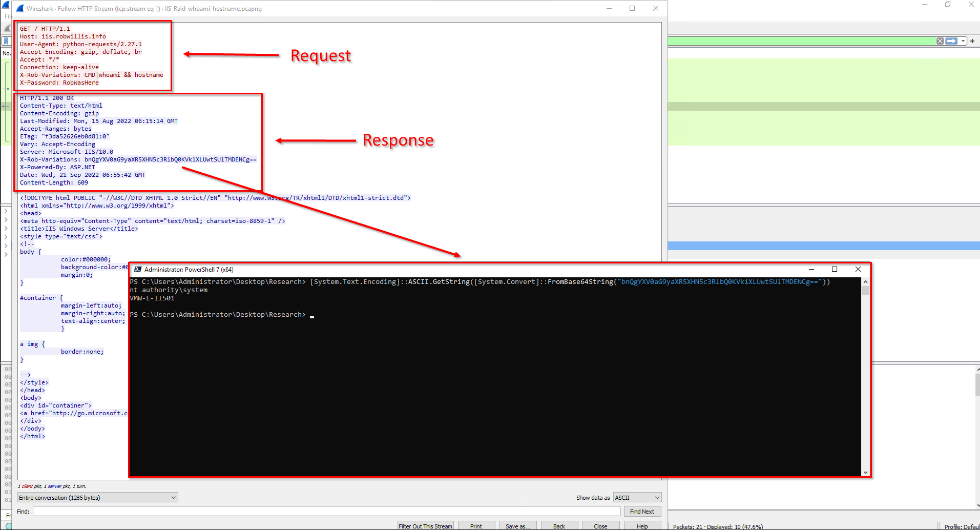
Task: Add a filter button with the plus icon
Action: coord(972,41)
